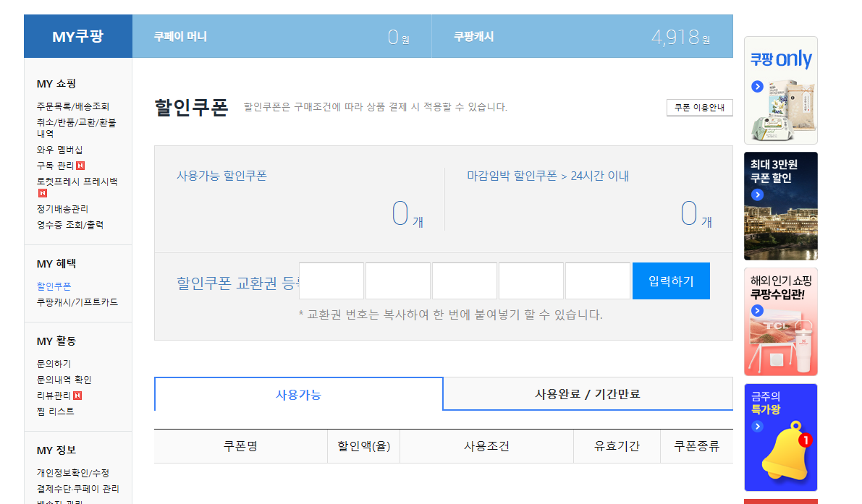Screen dimensions: 862x504
Task: Open 문의하기 link
Action: [x=54, y=364]
